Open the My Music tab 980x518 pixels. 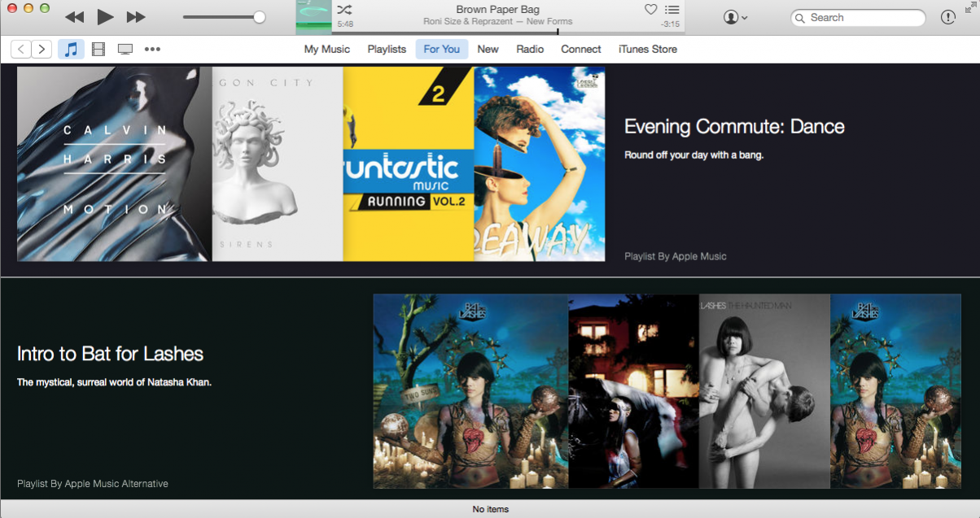tap(327, 50)
